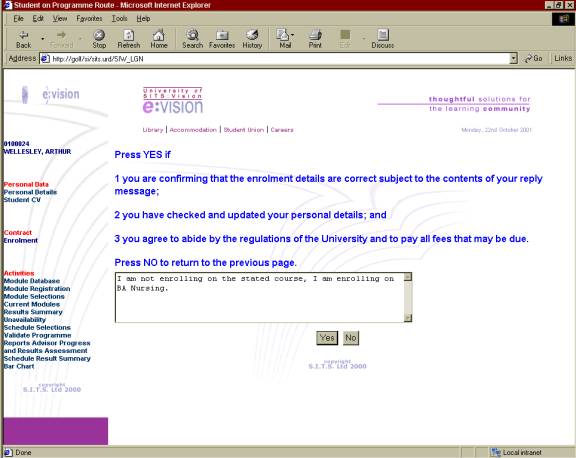The width and height of the screenshot is (576, 458).
Task: Open the Tools menu
Action: (119, 18)
